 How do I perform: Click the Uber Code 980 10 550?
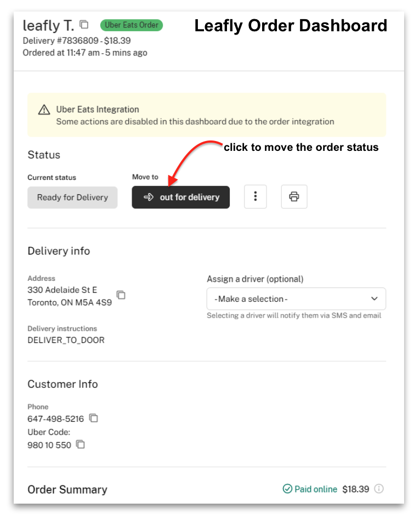pos(49,445)
